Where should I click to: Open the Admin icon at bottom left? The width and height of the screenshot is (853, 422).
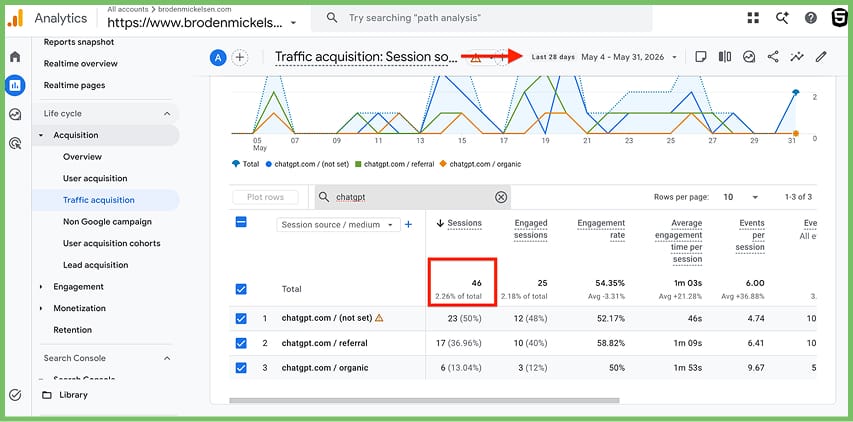coord(15,395)
